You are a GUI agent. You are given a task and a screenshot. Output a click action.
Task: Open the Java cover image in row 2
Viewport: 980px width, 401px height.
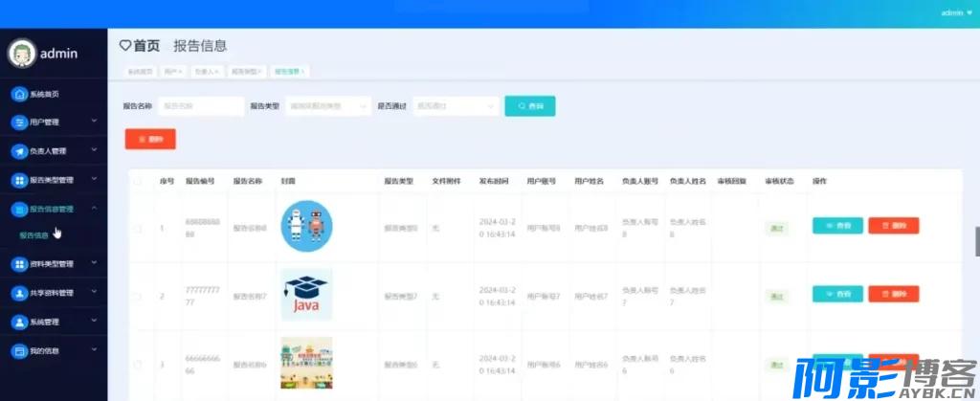306,294
